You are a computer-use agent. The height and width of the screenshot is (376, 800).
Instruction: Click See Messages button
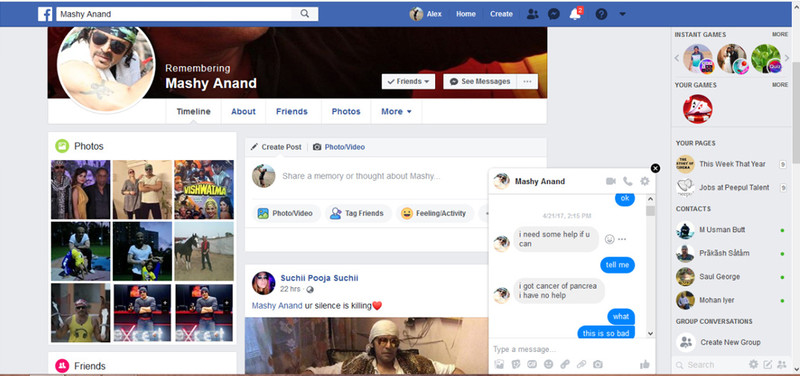point(480,82)
